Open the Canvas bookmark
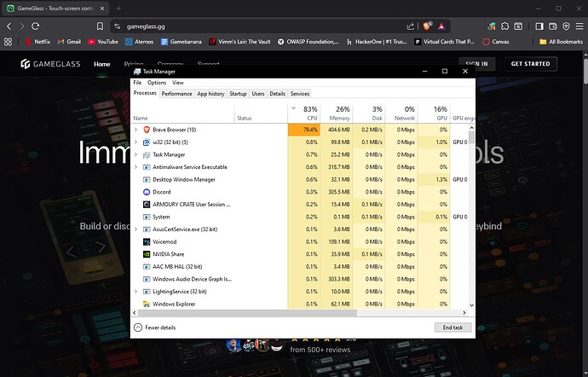Viewport: 588px width, 377px height. (x=496, y=42)
